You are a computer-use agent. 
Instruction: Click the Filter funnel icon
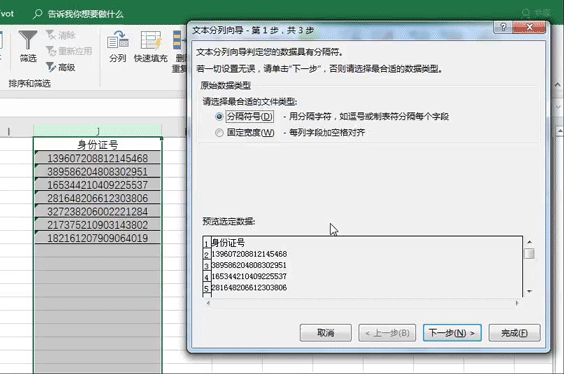pos(28,41)
